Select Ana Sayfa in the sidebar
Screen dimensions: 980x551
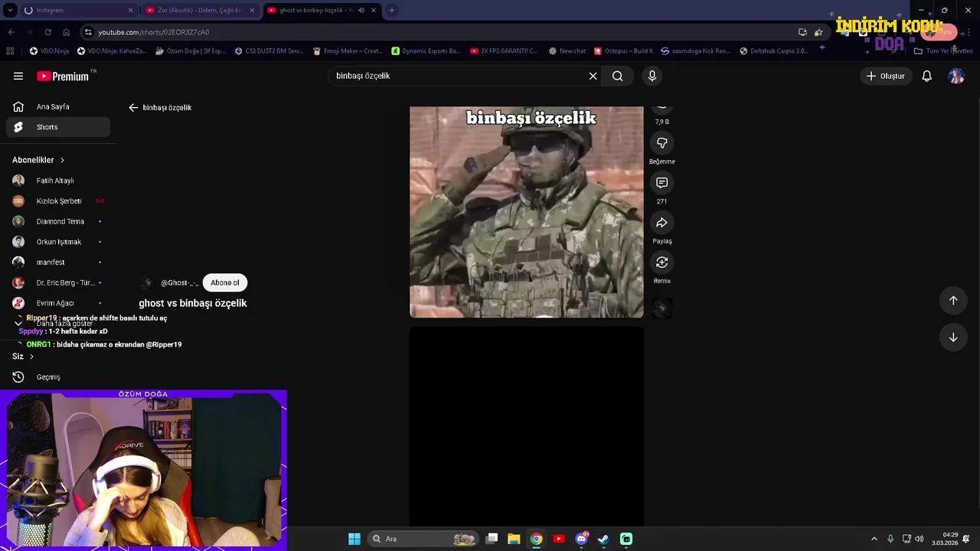click(x=58, y=107)
